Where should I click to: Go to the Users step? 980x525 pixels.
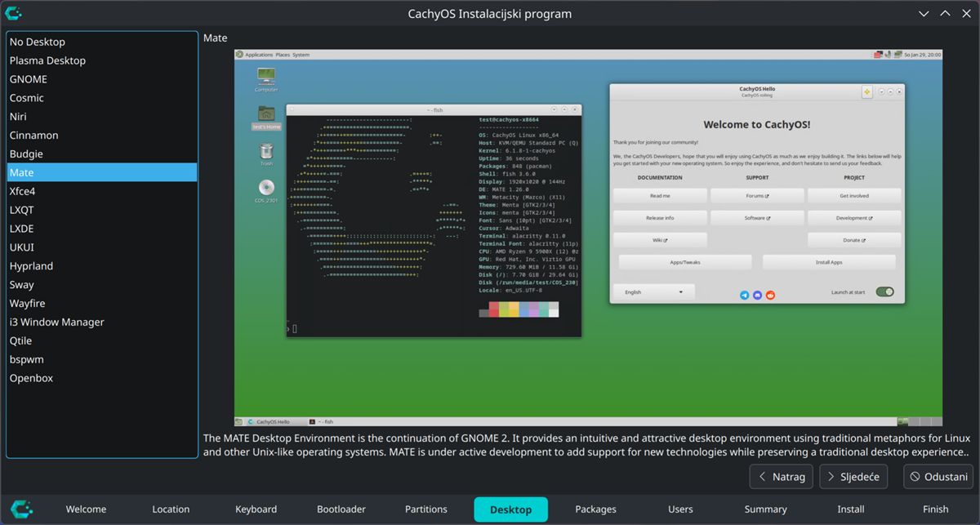[680, 509]
